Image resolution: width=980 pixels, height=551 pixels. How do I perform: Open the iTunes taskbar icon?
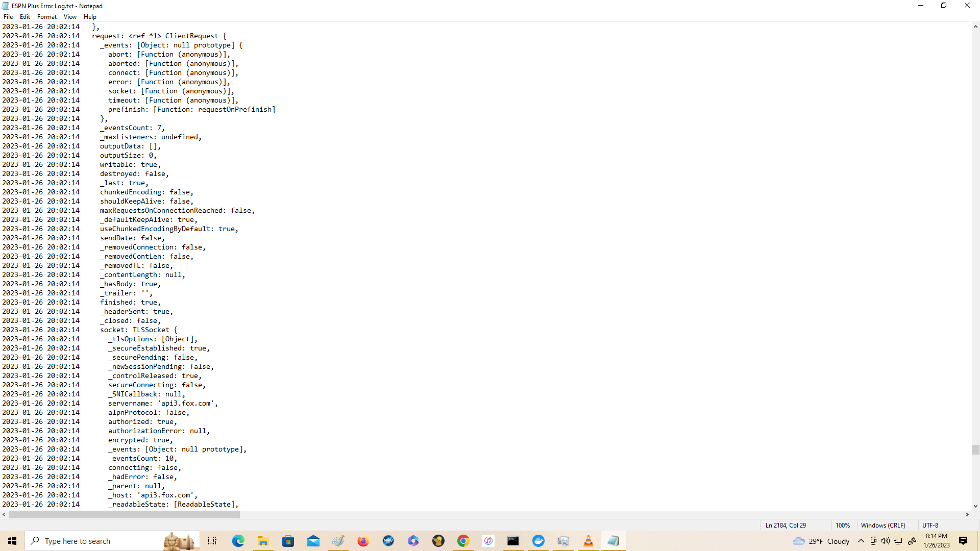click(488, 541)
